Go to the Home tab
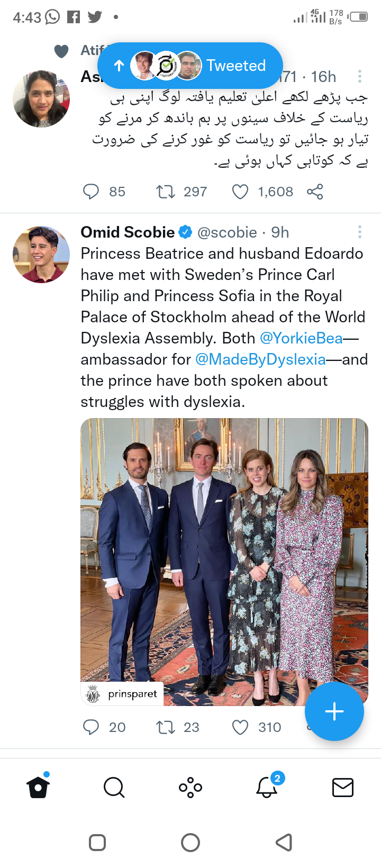Viewport: 381px width, 868px height. [38, 788]
